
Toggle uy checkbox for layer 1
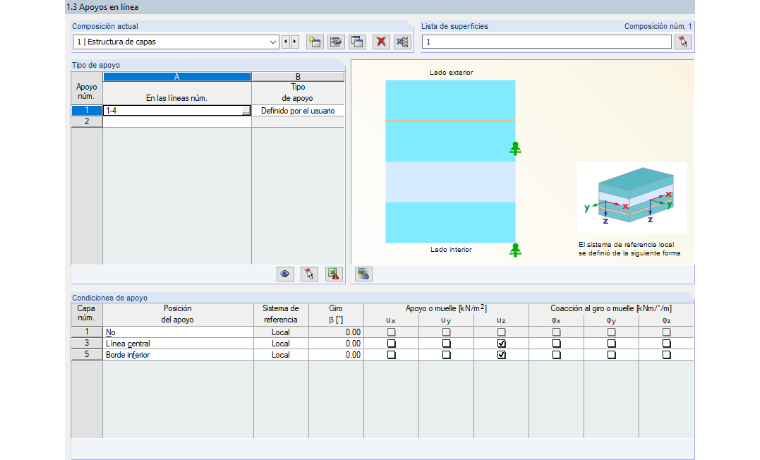click(x=446, y=333)
